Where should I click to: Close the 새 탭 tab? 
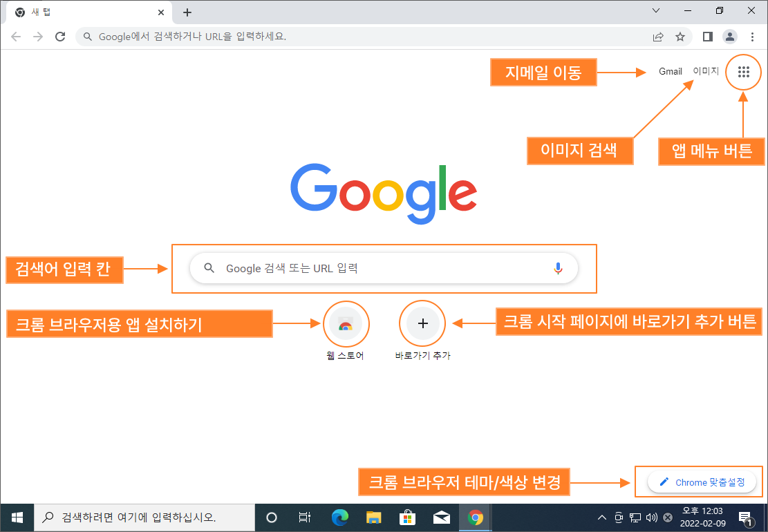[161, 12]
